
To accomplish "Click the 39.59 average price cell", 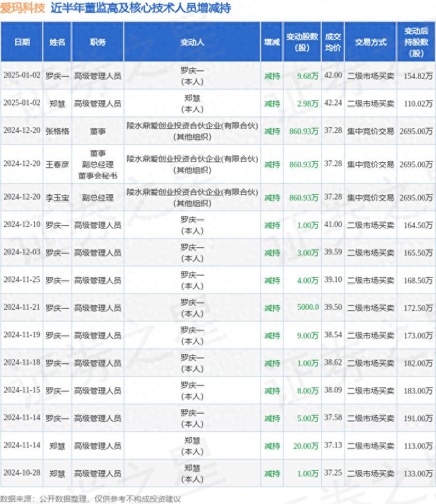I will point(333,252).
